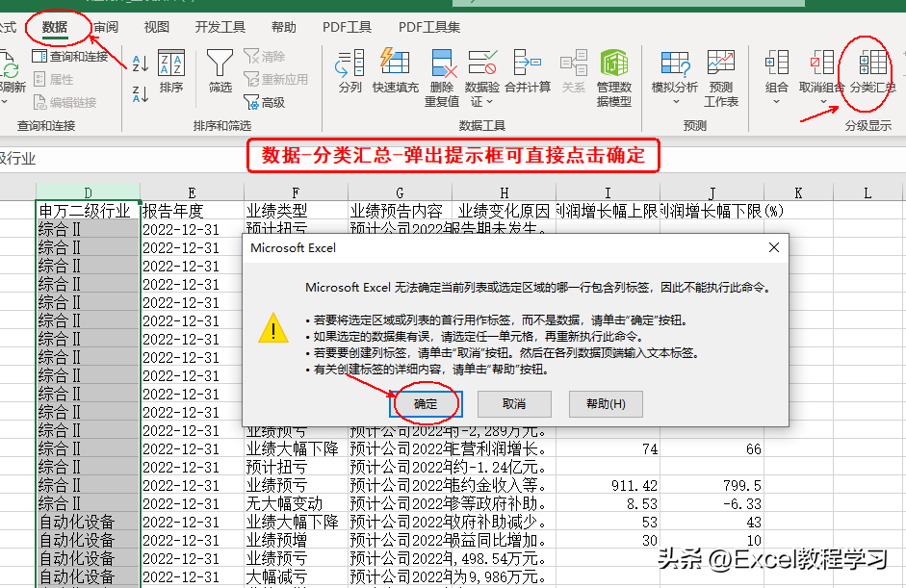Expand the Group (组合) dropdown
This screenshot has width=906, height=588.
pyautogui.click(x=776, y=88)
